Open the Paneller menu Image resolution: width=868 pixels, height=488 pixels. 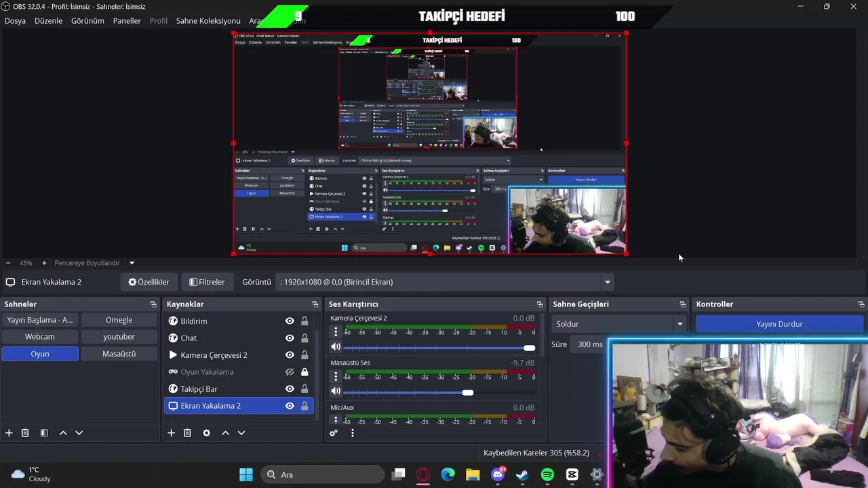[127, 21]
